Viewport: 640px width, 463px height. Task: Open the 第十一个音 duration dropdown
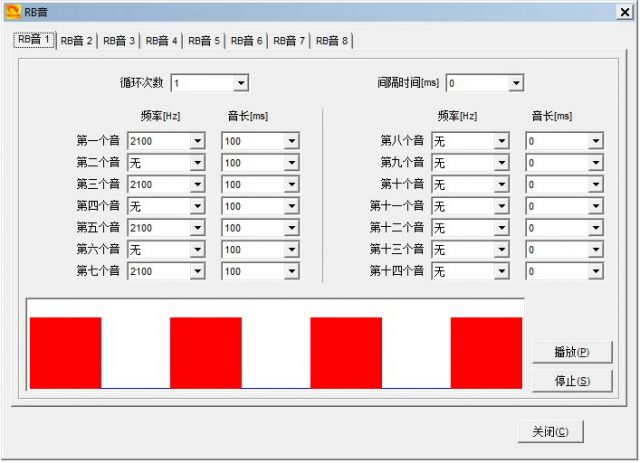[596, 206]
